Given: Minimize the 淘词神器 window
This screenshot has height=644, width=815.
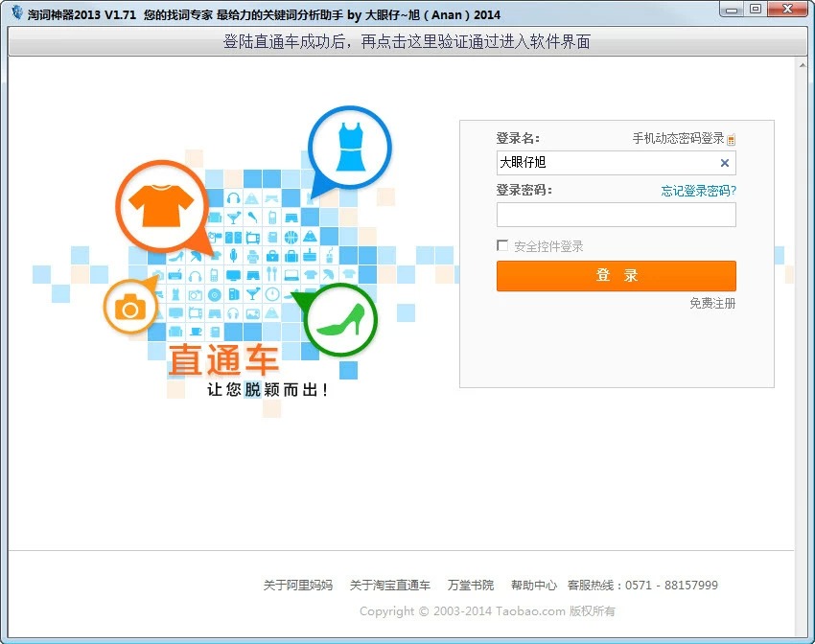Looking at the screenshot, I should click(x=732, y=10).
